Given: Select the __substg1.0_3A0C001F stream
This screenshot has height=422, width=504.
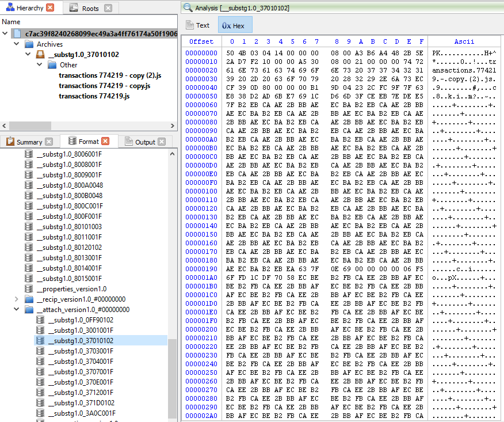Looking at the screenshot, I should tap(82, 413).
